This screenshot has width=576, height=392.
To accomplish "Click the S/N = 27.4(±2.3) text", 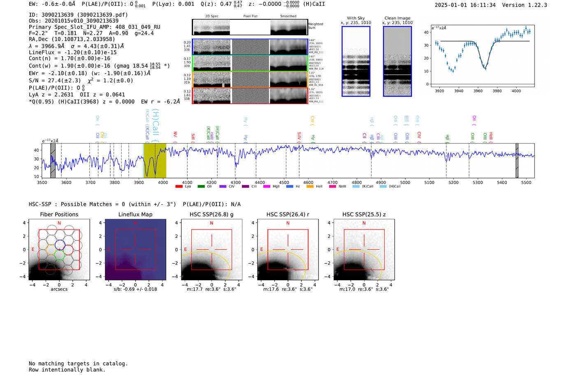I will click(55, 81).
